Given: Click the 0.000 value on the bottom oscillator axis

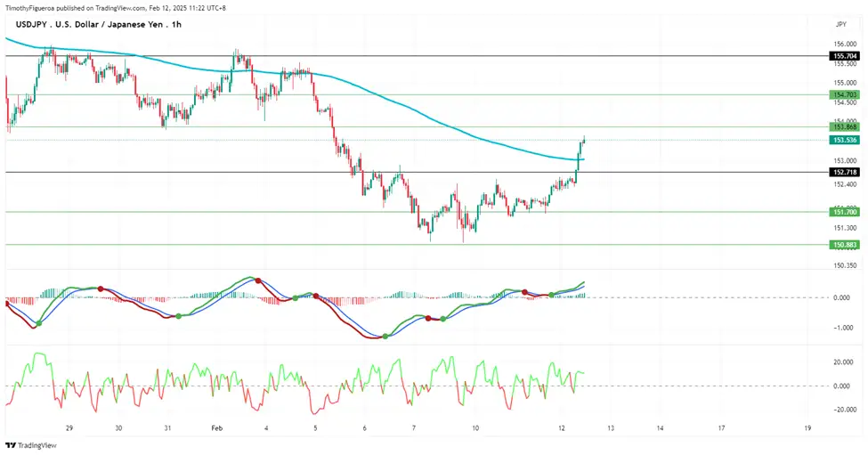Looking at the screenshot, I should [841, 386].
